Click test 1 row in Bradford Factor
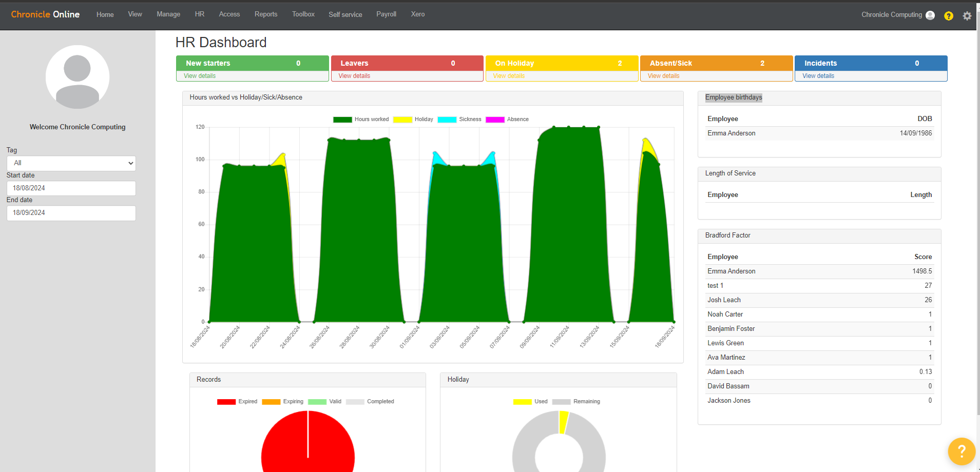 (x=820, y=286)
